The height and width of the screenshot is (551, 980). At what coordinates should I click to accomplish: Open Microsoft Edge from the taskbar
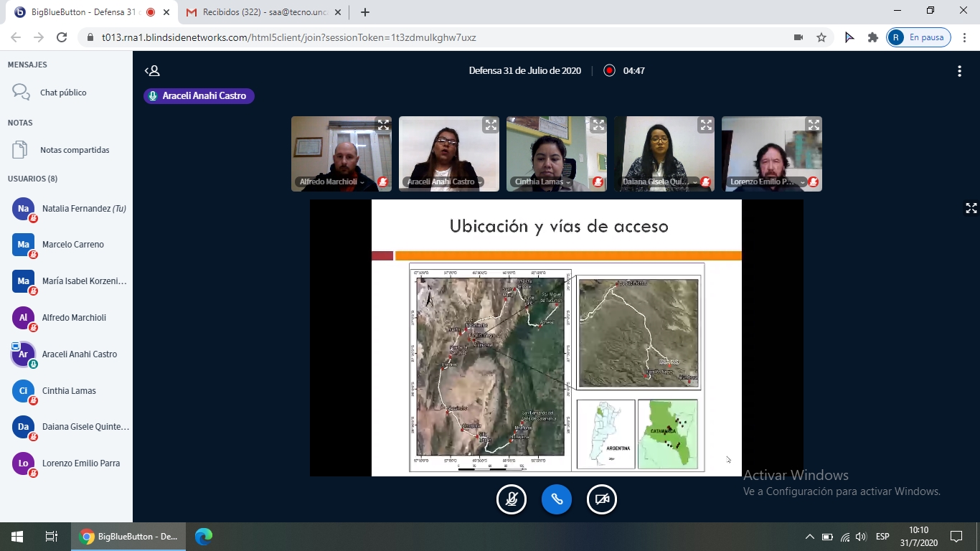pos(204,537)
